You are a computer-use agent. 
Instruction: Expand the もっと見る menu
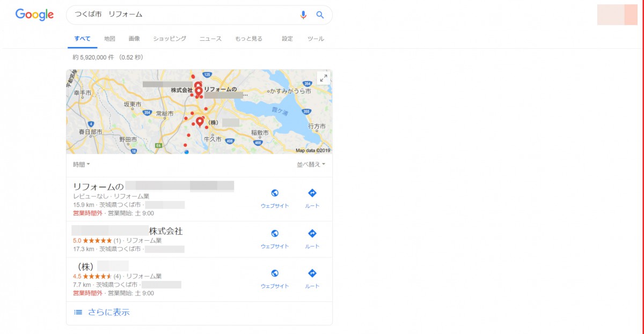[x=249, y=39]
